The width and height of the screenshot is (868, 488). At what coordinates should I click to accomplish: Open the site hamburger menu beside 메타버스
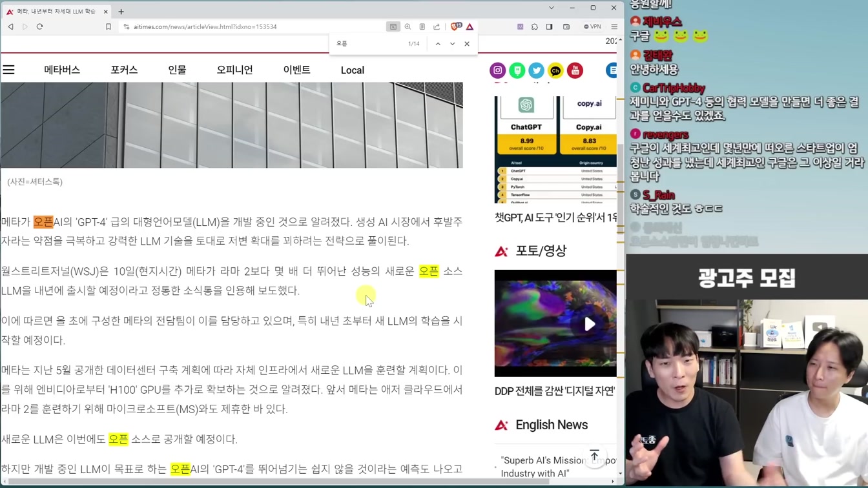click(x=8, y=70)
